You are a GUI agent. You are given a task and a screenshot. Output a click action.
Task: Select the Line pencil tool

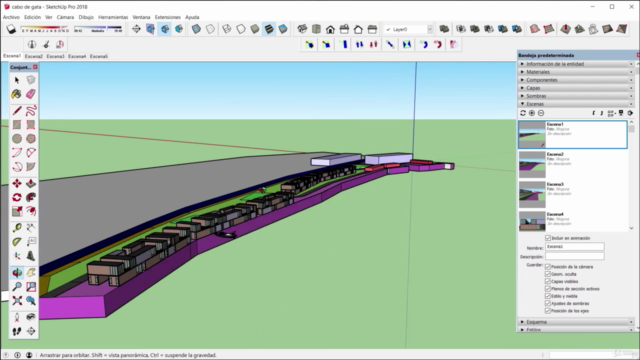click(x=17, y=111)
